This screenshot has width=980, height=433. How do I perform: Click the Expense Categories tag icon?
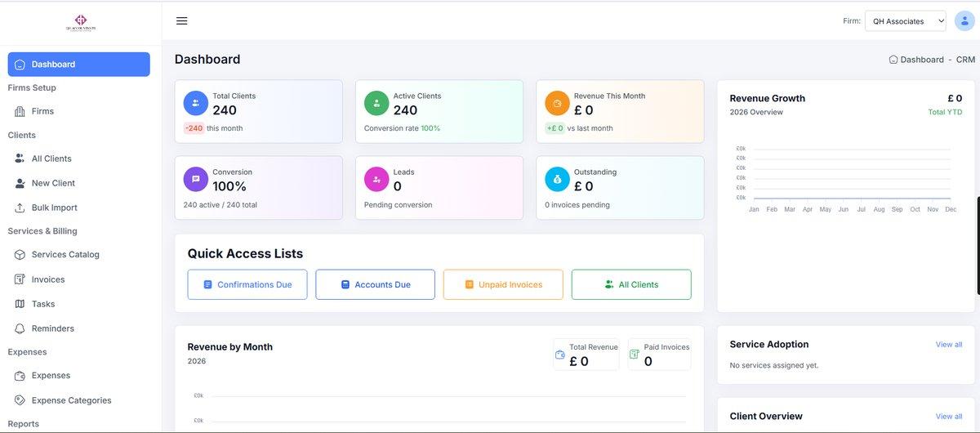click(20, 400)
